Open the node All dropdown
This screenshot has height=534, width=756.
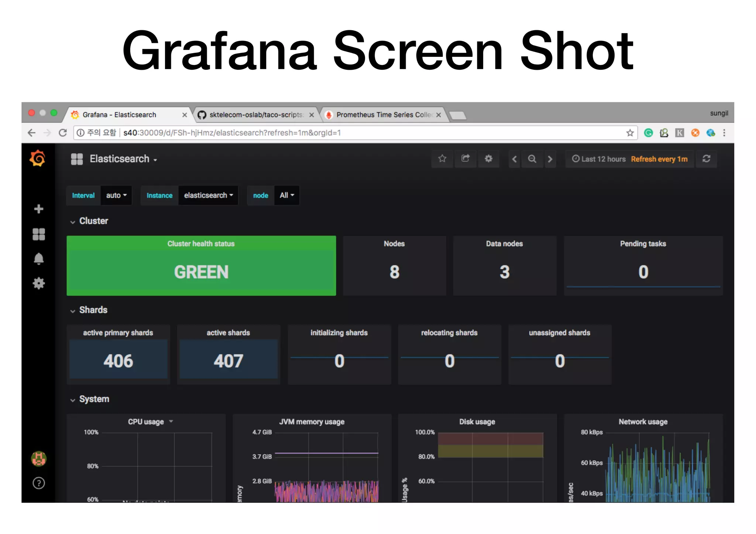click(x=286, y=195)
